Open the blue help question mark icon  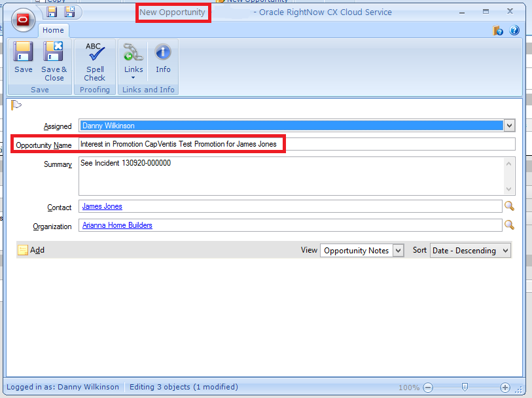[514, 30]
